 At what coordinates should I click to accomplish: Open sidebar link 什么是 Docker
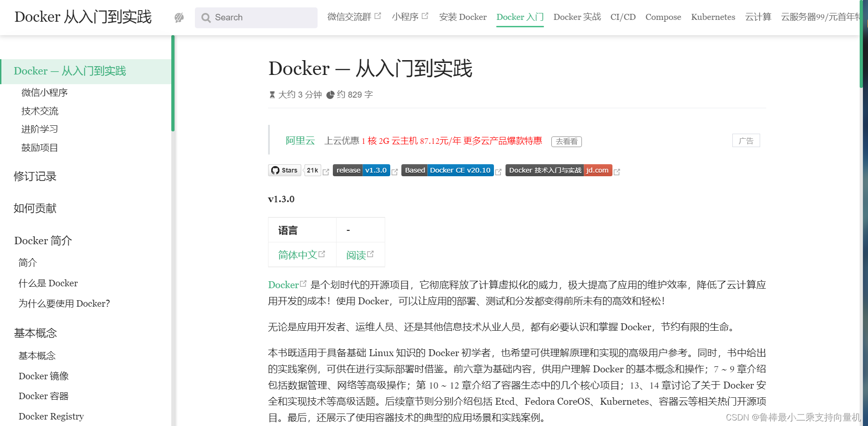click(x=48, y=283)
